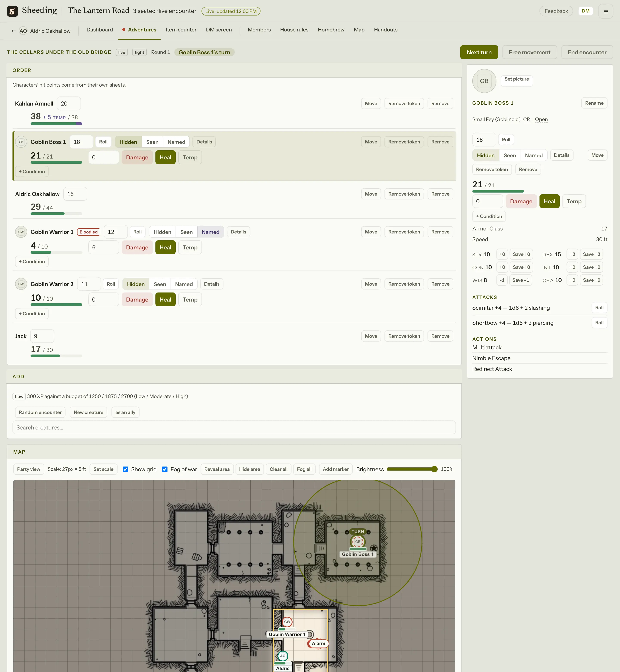Screen dimensions: 620x672
Task: Click the AO avatar in navigation bar
Action: (x=23, y=31)
